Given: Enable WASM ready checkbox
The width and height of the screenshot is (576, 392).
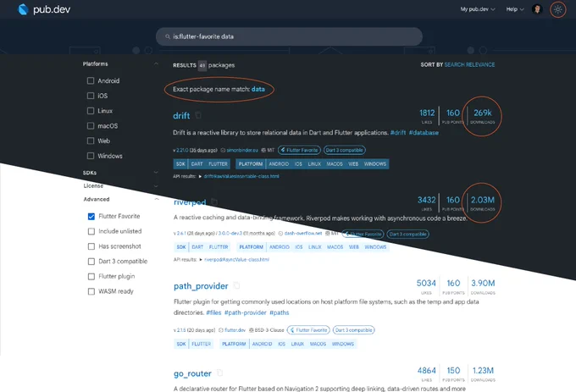Looking at the screenshot, I should (x=91, y=291).
